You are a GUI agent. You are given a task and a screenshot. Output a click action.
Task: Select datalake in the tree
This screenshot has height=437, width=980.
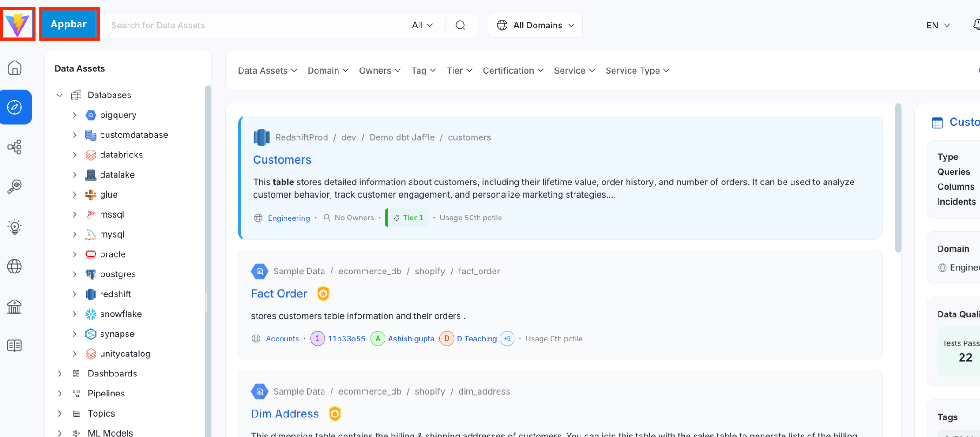coord(117,175)
